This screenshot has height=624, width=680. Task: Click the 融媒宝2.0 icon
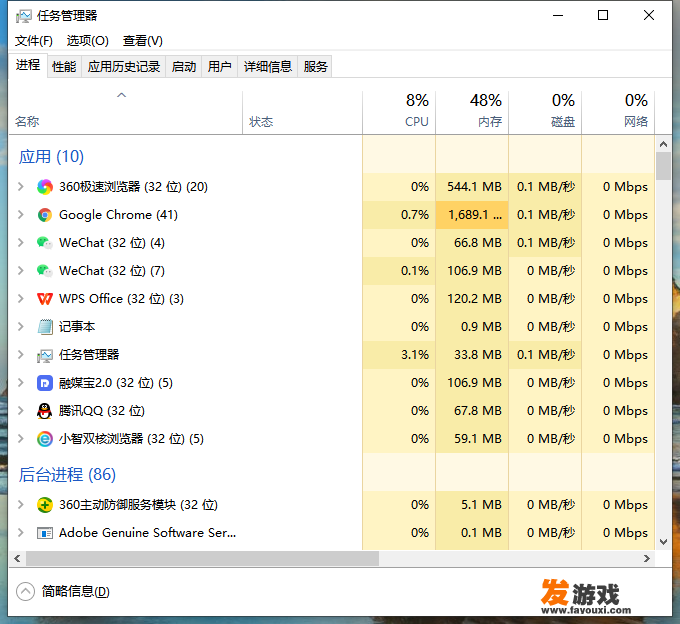(45, 383)
